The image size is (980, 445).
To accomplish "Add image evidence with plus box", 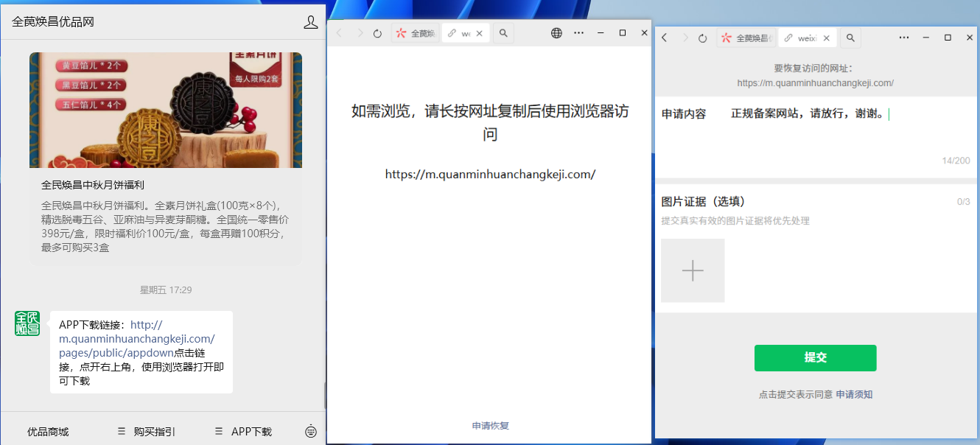I will [x=693, y=270].
